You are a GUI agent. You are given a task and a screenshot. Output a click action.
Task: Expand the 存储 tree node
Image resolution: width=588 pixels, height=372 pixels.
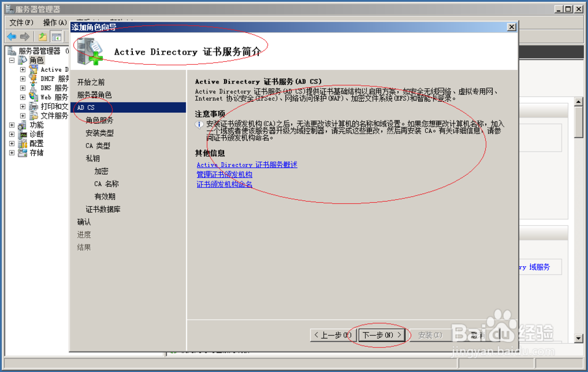click(12, 153)
